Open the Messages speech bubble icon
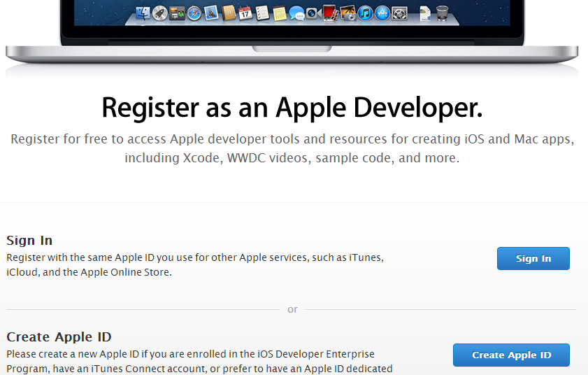 pyautogui.click(x=297, y=14)
